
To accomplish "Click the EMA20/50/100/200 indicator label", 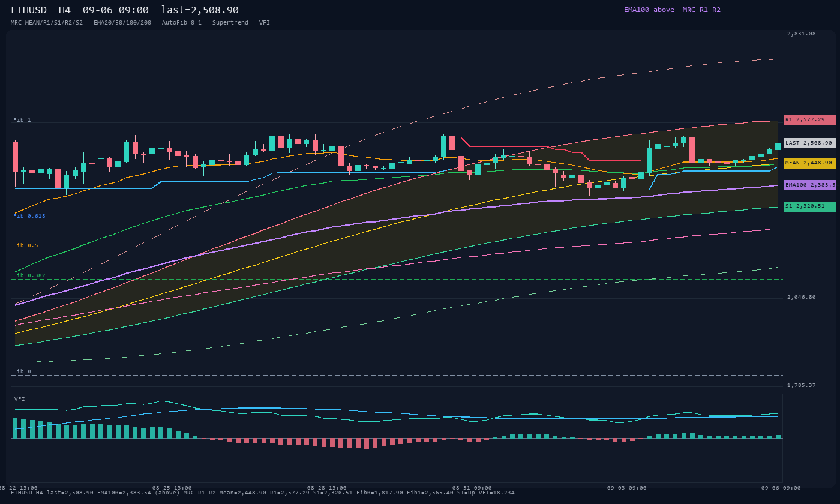I will pyautogui.click(x=122, y=22).
